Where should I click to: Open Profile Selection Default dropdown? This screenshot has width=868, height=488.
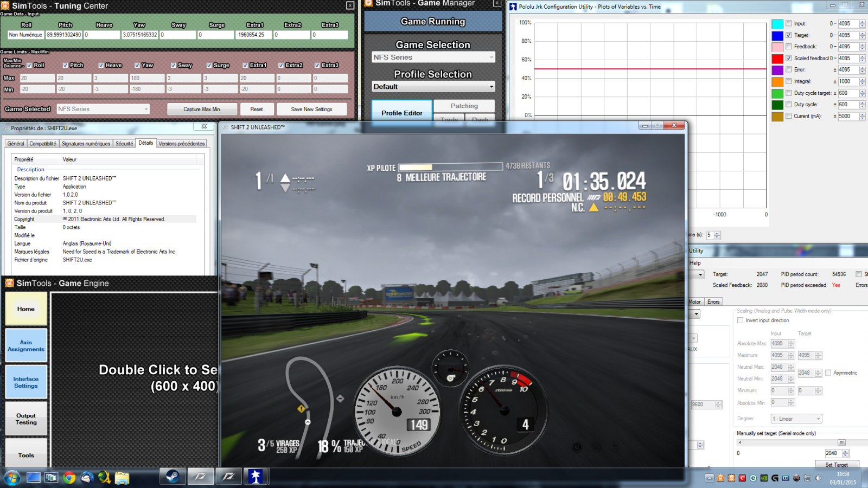pos(433,86)
